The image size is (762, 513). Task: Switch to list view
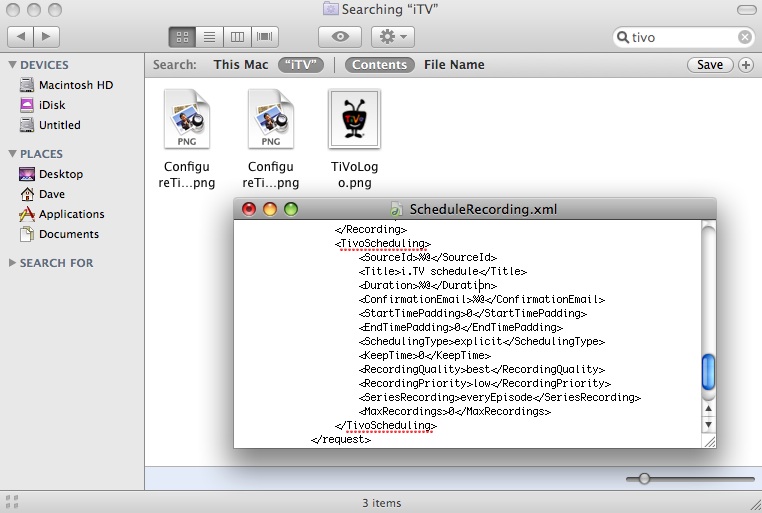click(x=209, y=37)
